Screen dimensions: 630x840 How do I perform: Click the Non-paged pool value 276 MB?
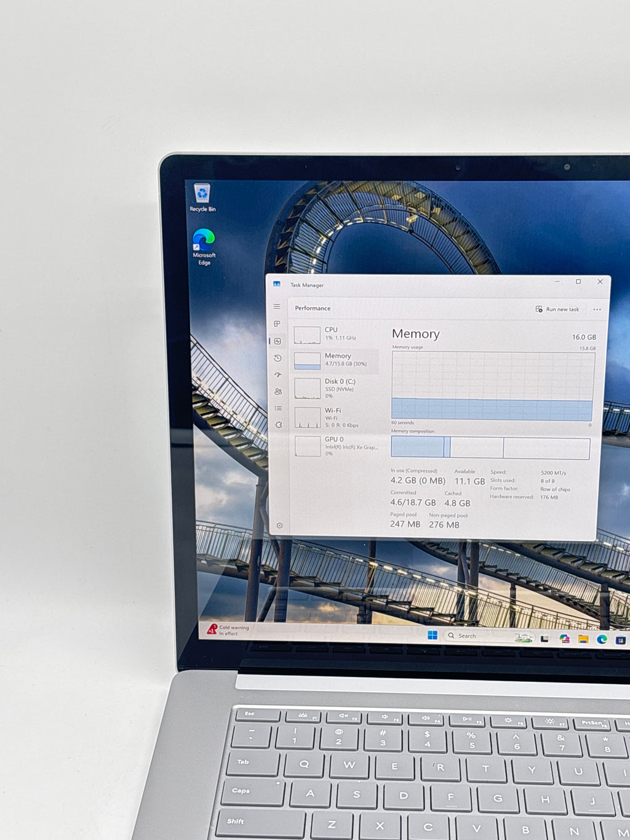tap(444, 525)
